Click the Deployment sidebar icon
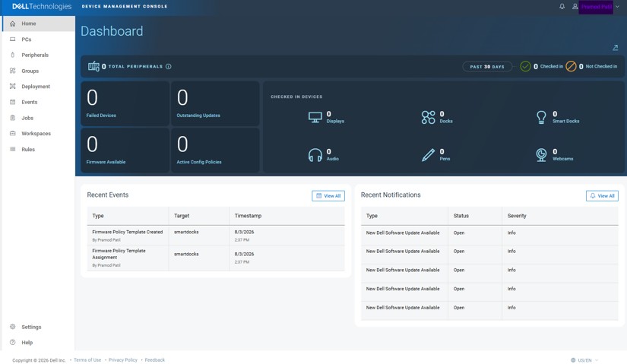The image size is (627, 364). (x=13, y=87)
